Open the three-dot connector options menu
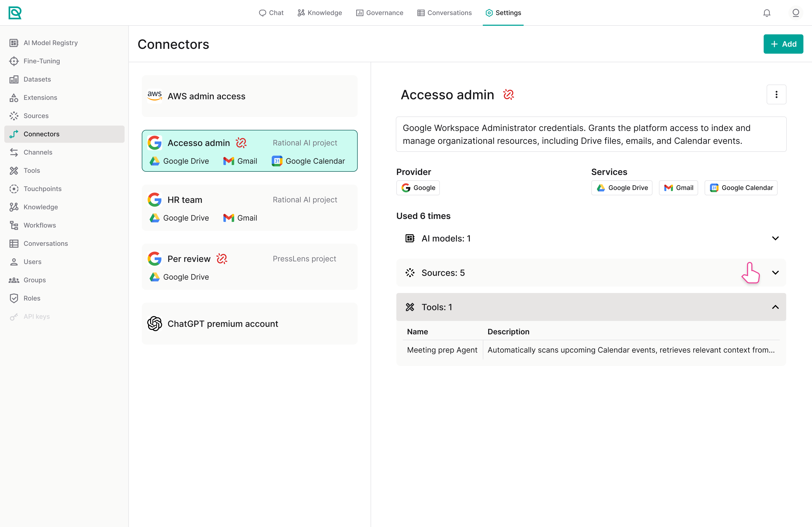The width and height of the screenshot is (812, 527). pyautogui.click(x=776, y=94)
